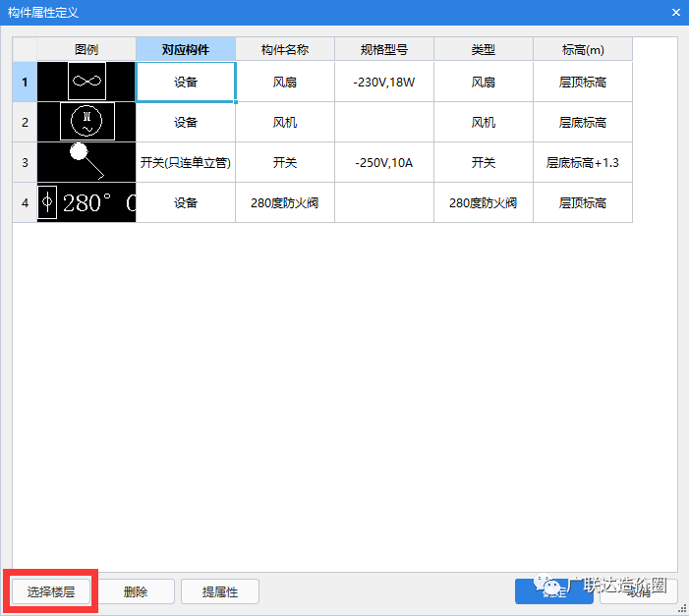Select the 设备 cell in row 4

tap(186, 202)
